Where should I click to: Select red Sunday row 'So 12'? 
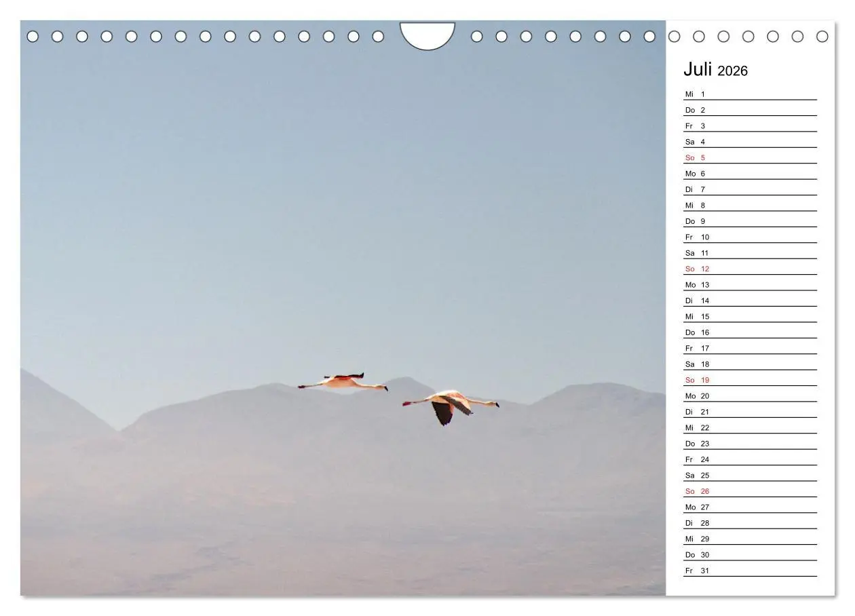750,269
